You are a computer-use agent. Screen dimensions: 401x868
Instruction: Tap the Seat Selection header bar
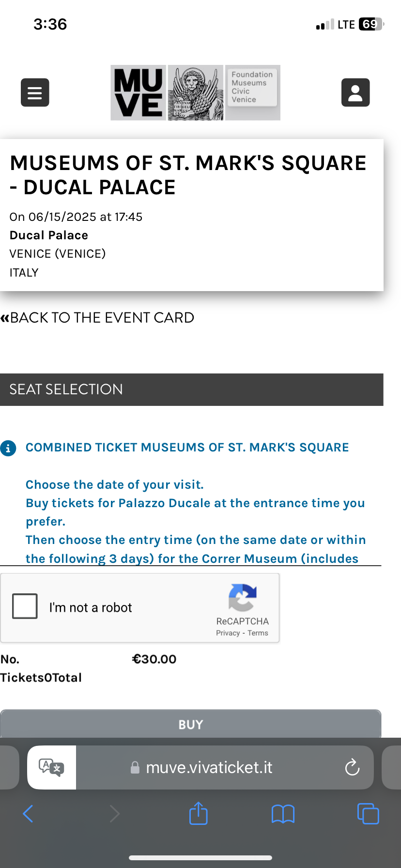tap(192, 389)
